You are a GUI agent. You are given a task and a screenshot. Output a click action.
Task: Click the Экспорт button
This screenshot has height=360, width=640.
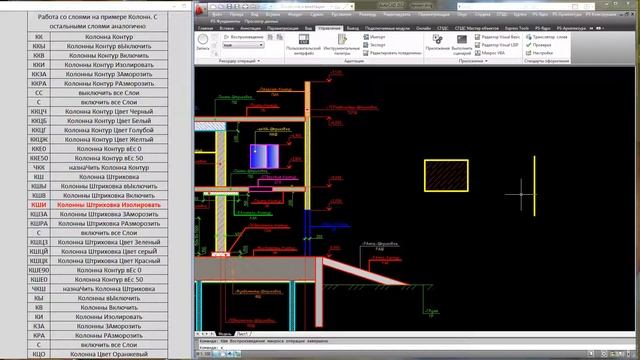coord(374,45)
